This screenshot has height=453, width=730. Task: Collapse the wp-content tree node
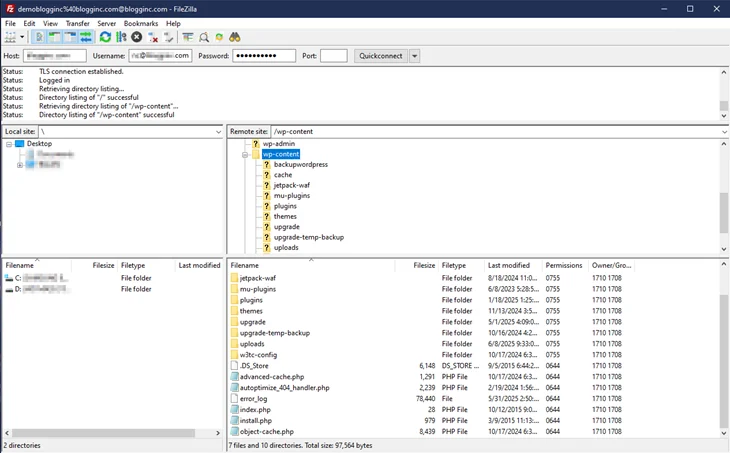coord(245,155)
